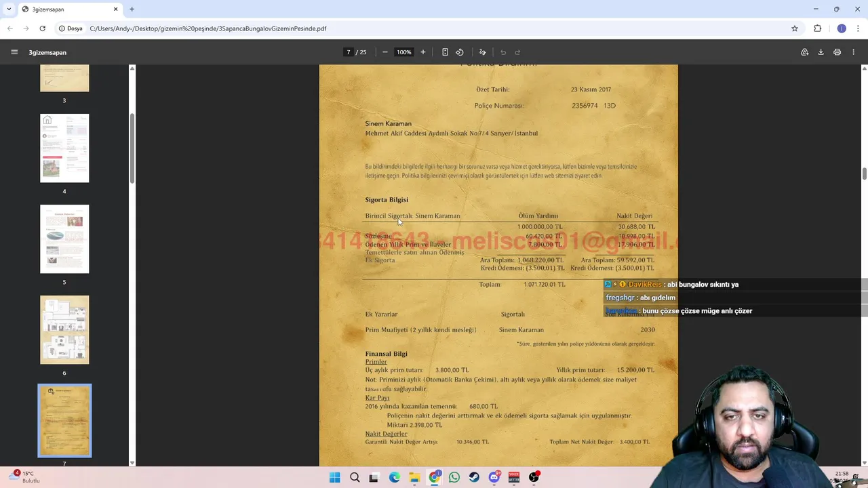Click the Finansal Bilgi heading
The image size is (868, 488).
click(386, 354)
